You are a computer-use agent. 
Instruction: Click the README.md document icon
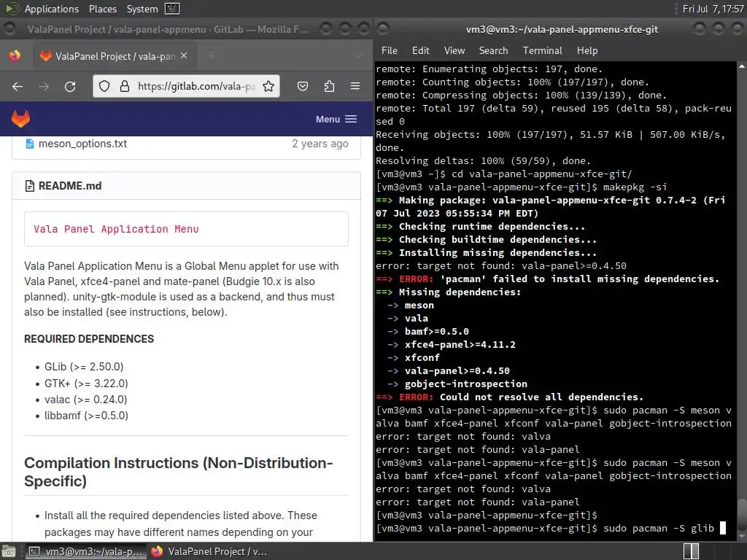29,186
